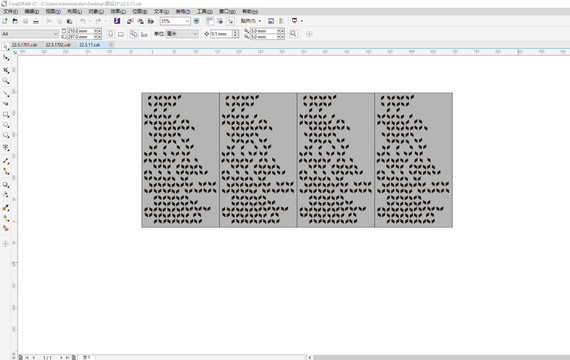This screenshot has width=570, height=360.
Task: Select the Zoom tool in toolbox
Action: coord(5,81)
